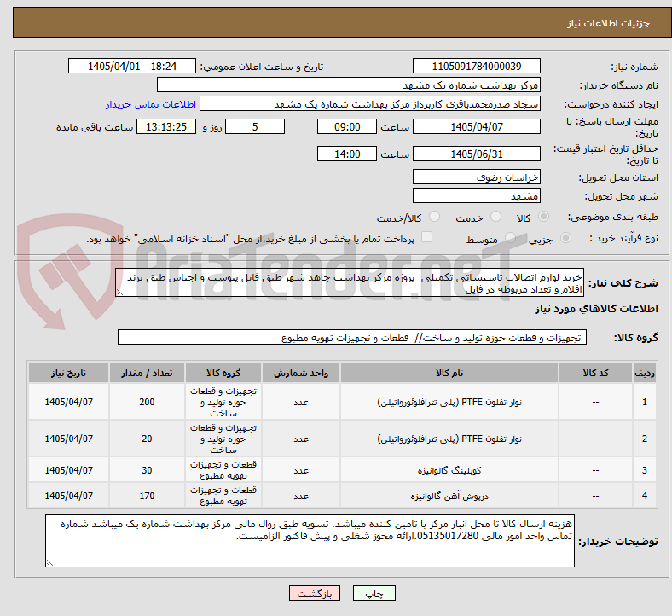Click the quantity cell showing 170
This screenshot has height=616, width=672.
(x=147, y=496)
